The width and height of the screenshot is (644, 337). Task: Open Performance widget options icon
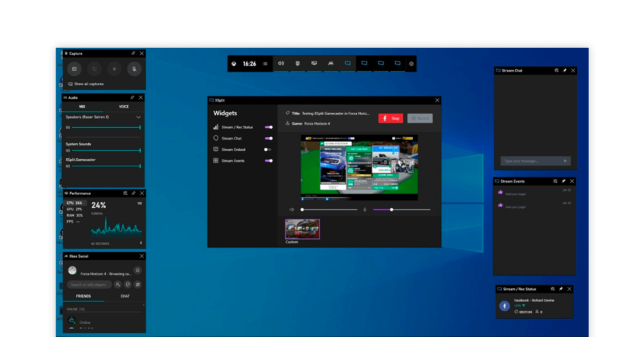pyautogui.click(x=125, y=193)
